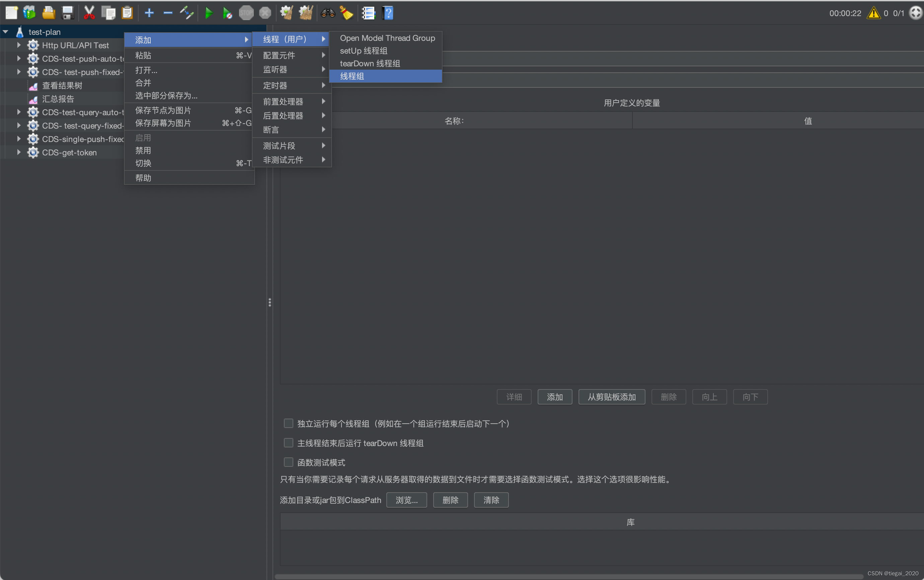Screen dimensions: 924x580
Task: Collapse the test-plan root node
Action: 5,32
